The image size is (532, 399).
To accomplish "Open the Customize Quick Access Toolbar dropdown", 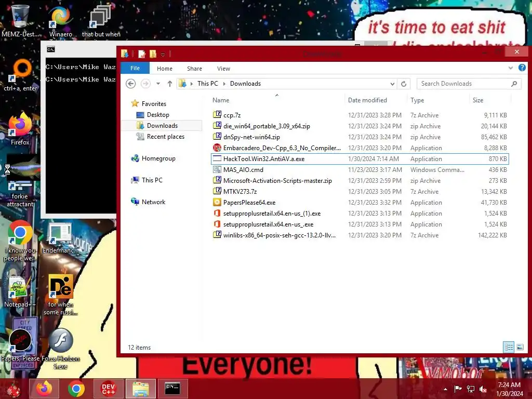I will (x=163, y=54).
